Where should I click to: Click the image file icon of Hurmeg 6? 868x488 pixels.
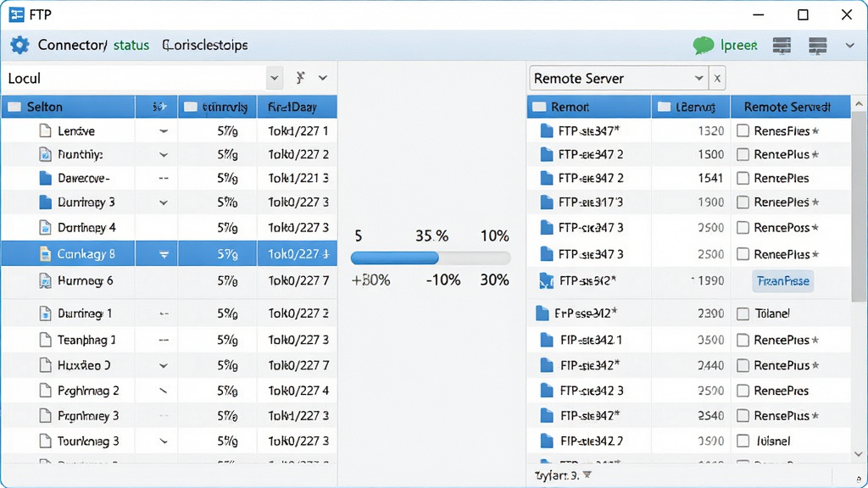point(45,281)
